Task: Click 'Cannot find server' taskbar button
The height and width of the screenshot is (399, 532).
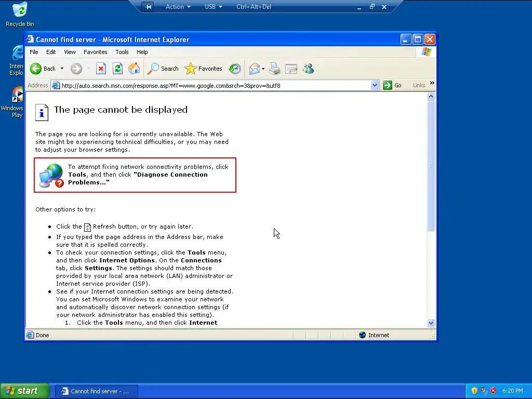Action: pos(96,391)
